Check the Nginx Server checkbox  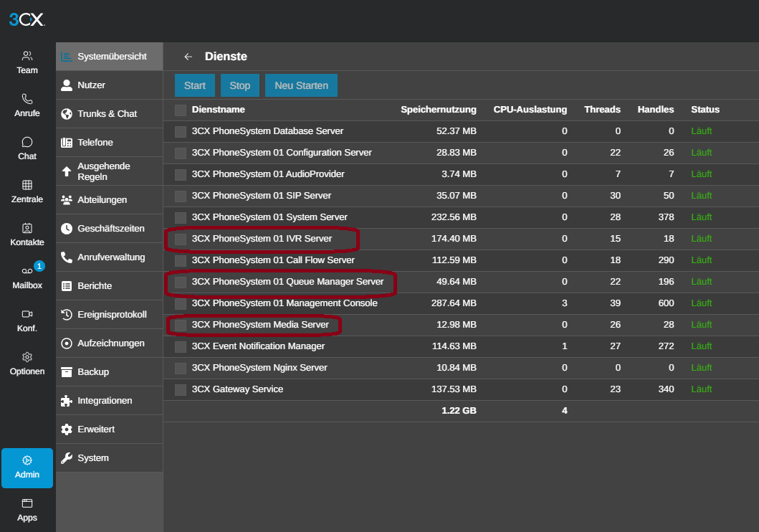point(181,369)
